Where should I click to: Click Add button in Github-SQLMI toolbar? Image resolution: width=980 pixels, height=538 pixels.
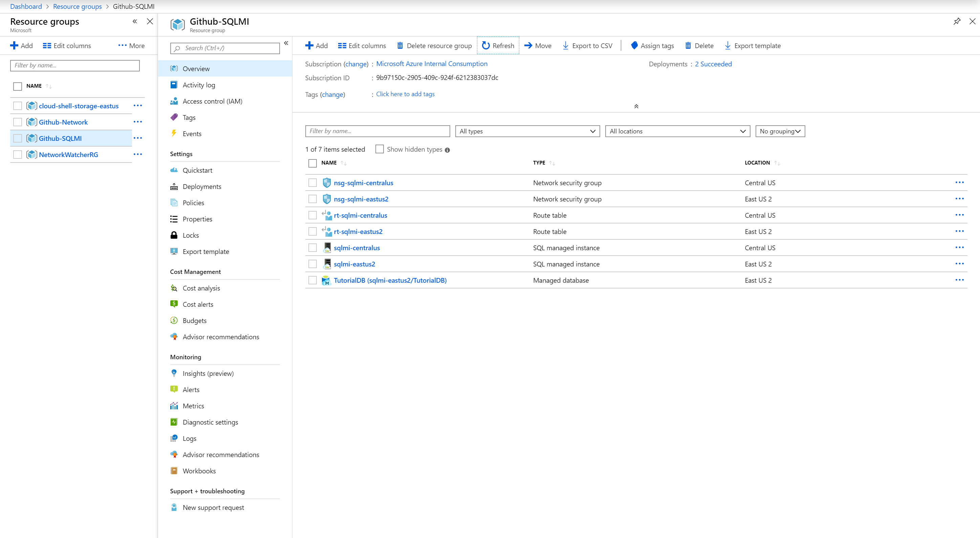coord(316,46)
